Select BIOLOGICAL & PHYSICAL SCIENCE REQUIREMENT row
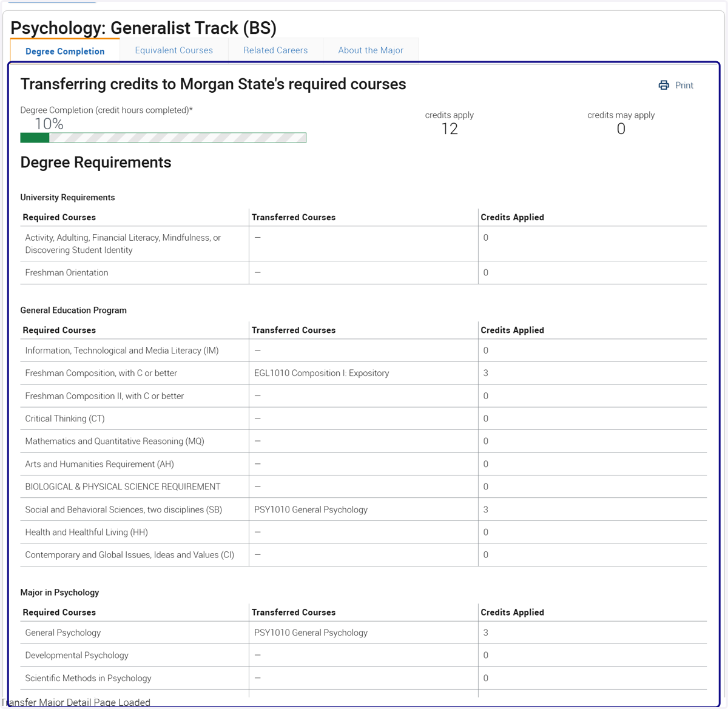 (363, 487)
